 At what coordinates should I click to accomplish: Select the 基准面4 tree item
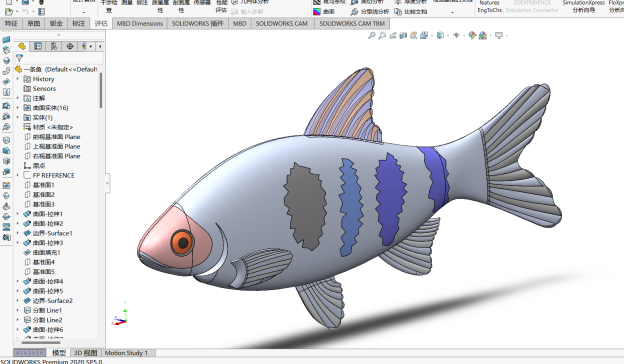(39, 262)
